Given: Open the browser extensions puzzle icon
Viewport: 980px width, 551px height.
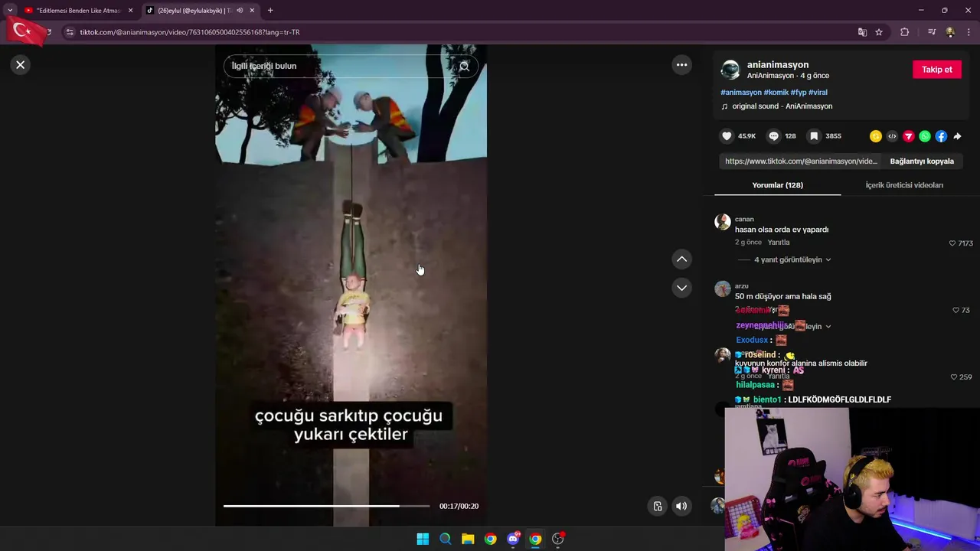Looking at the screenshot, I should [x=905, y=32].
